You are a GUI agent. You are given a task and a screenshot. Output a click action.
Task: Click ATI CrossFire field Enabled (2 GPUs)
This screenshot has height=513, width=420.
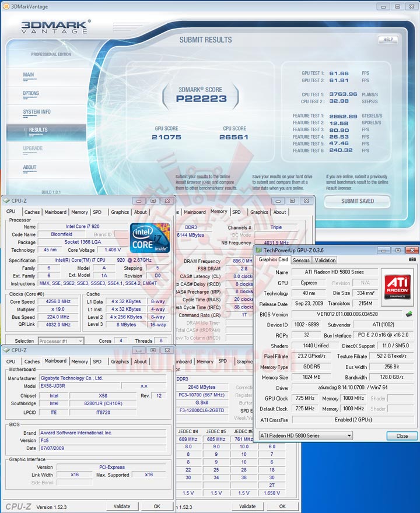pos(352,419)
